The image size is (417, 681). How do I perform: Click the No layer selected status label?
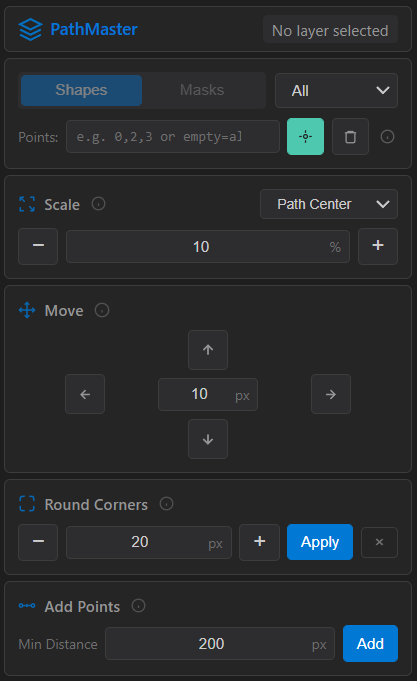(x=330, y=31)
